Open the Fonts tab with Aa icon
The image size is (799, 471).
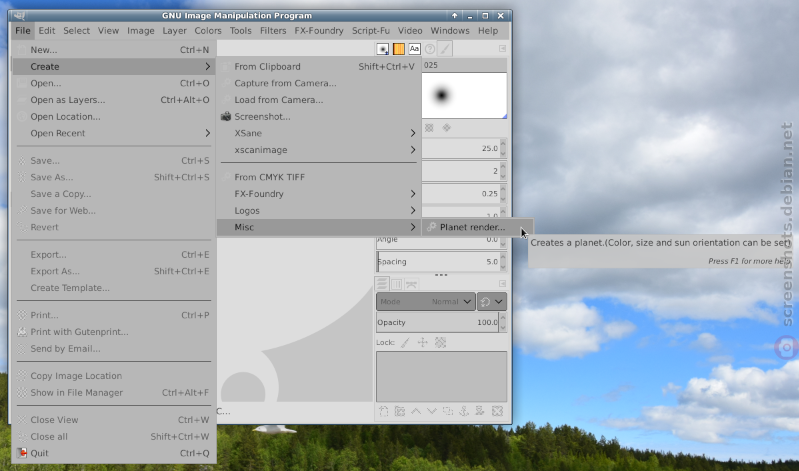pos(414,49)
